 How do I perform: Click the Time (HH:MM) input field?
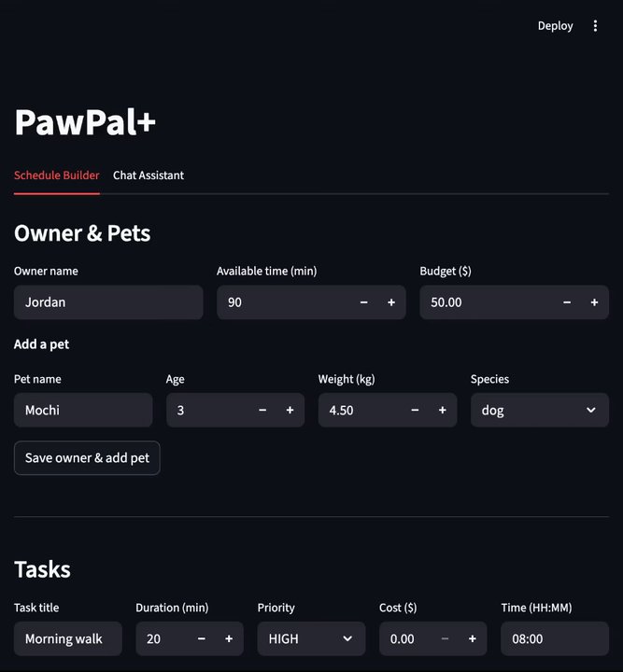pyautogui.click(x=555, y=639)
